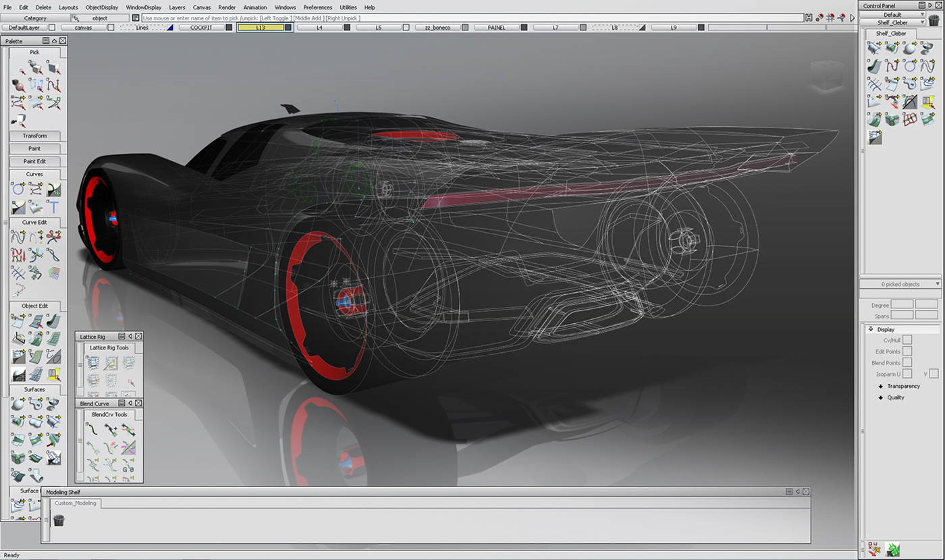Enable the Cv/Hull display checkbox
945x560 pixels.
coord(907,340)
